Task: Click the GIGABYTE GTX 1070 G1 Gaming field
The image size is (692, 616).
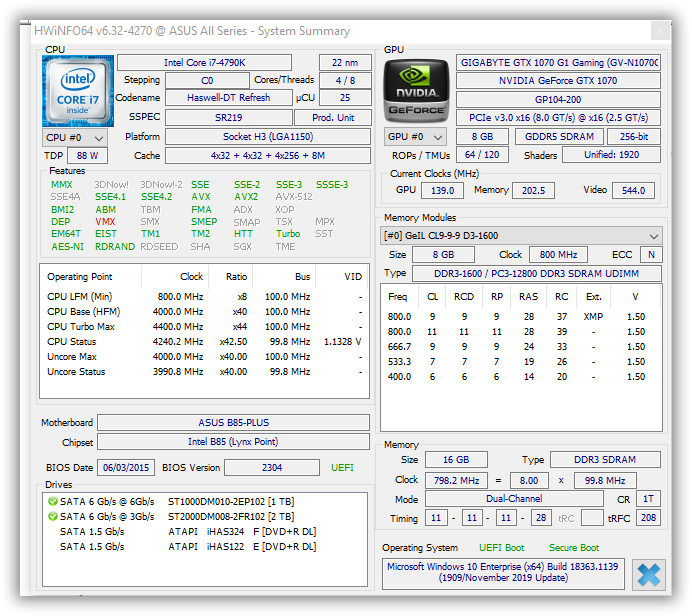Action: point(558,63)
